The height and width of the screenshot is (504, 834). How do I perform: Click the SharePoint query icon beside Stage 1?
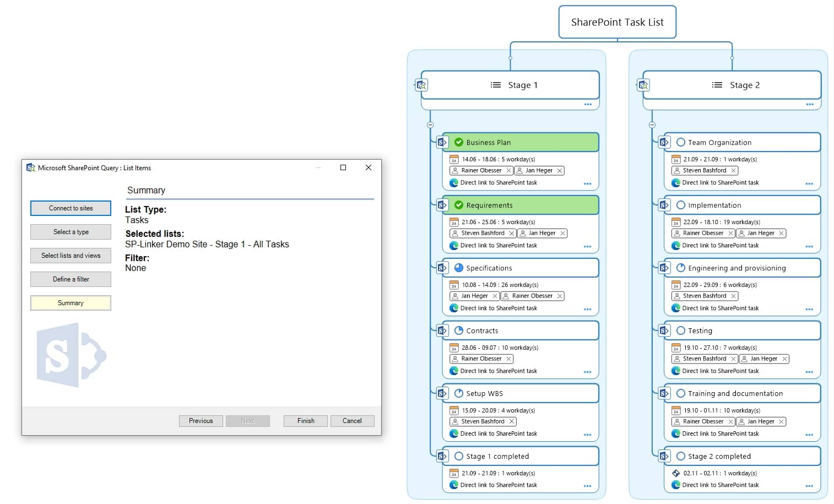tap(421, 85)
